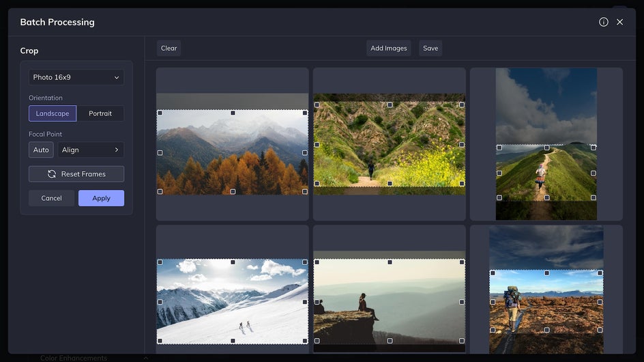Open the Photo 16x9 crop preset dropdown

click(x=76, y=77)
